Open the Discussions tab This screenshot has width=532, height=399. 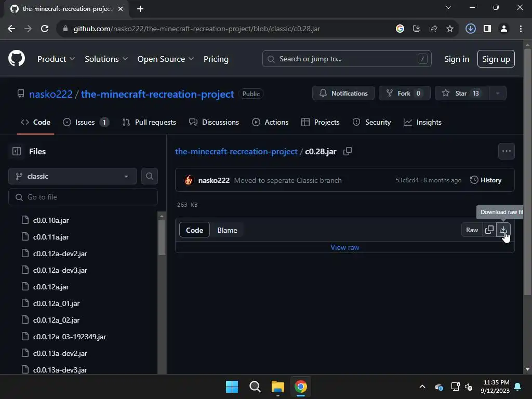tap(214, 122)
